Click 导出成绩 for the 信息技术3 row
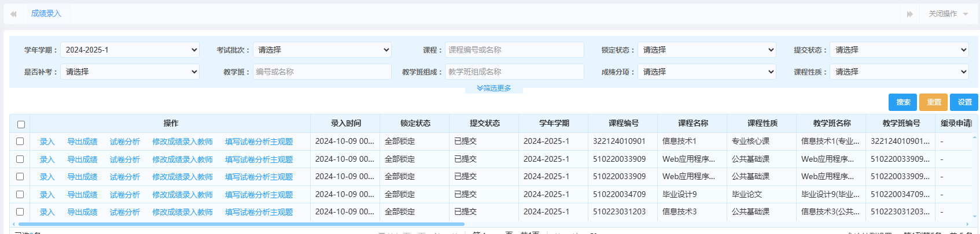Image resolution: width=980 pixels, height=234 pixels. point(82,213)
